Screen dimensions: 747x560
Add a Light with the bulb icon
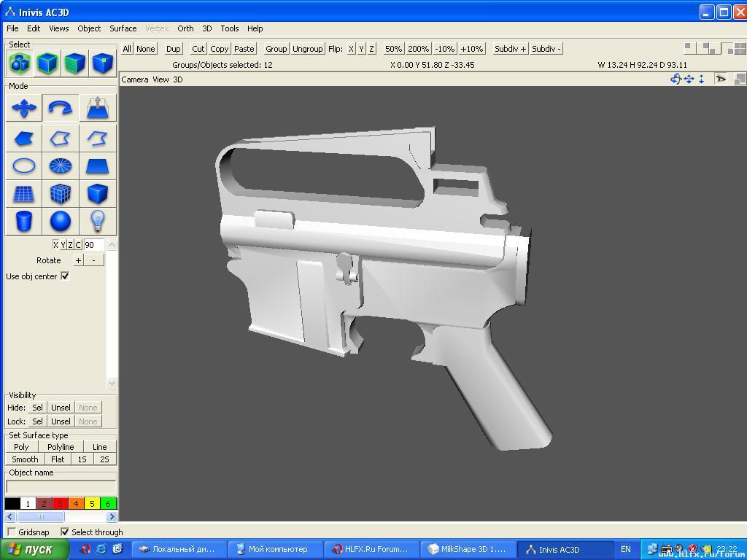pos(97,221)
